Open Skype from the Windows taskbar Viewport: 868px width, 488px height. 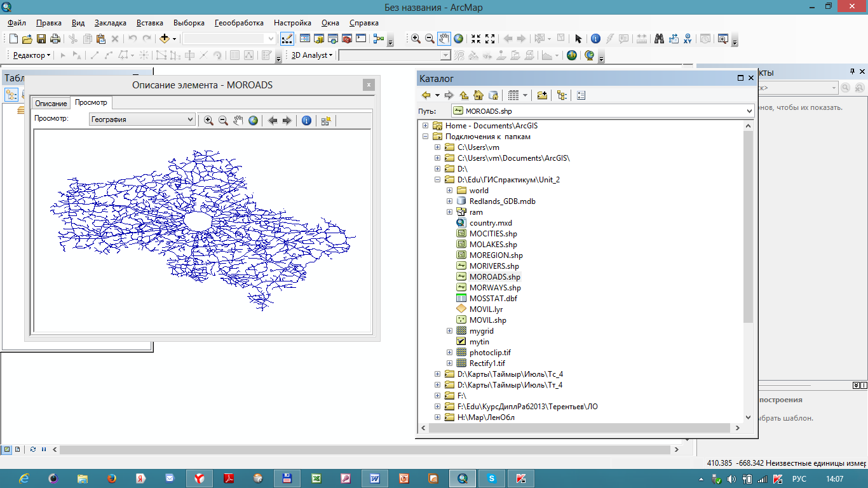tap(492, 478)
